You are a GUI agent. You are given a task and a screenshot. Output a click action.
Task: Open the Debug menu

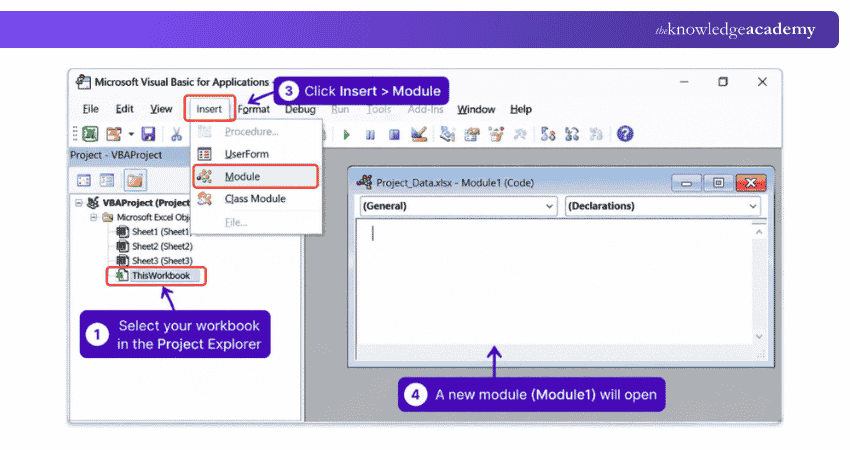click(x=300, y=109)
